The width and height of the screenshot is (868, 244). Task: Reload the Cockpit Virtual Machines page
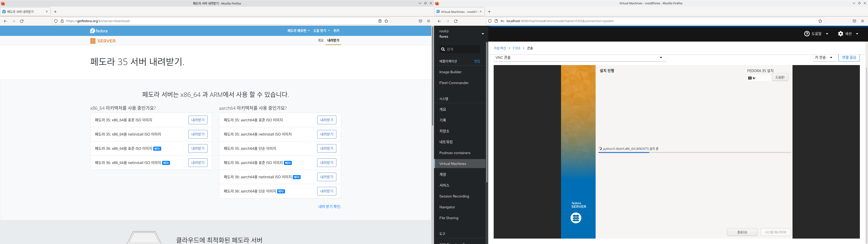[x=455, y=21]
